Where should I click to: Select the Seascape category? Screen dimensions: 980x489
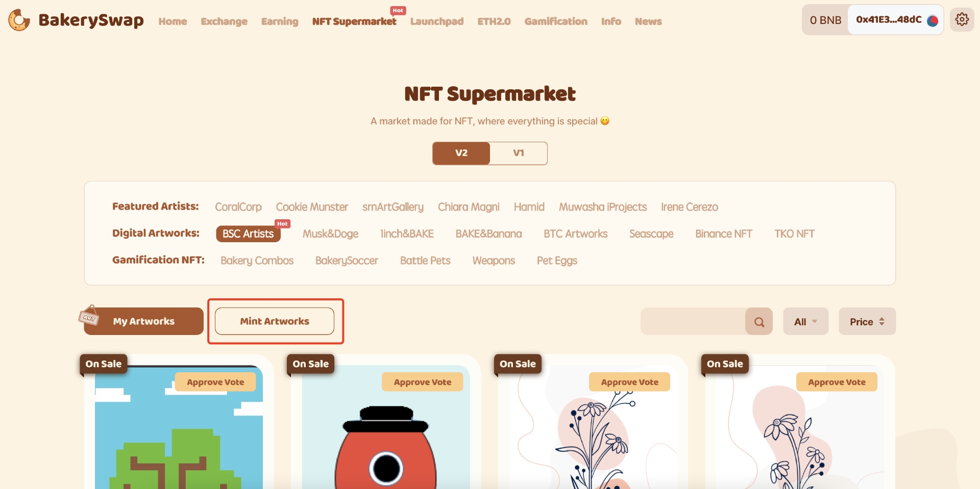(x=651, y=234)
